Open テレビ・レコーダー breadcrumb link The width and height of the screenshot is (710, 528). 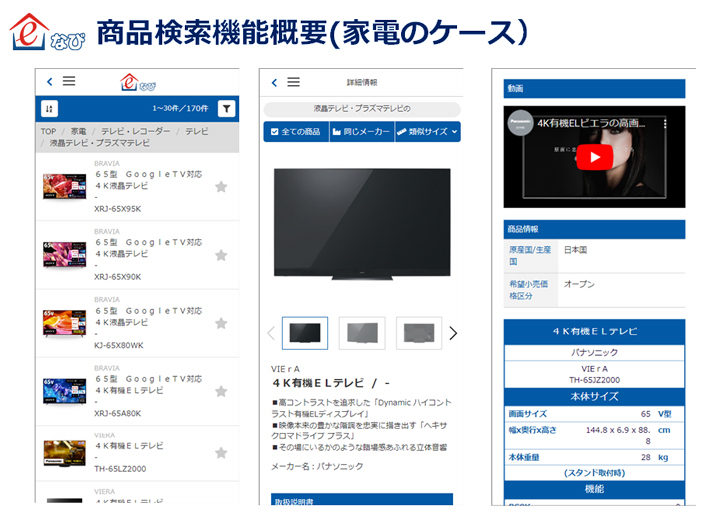click(x=135, y=131)
